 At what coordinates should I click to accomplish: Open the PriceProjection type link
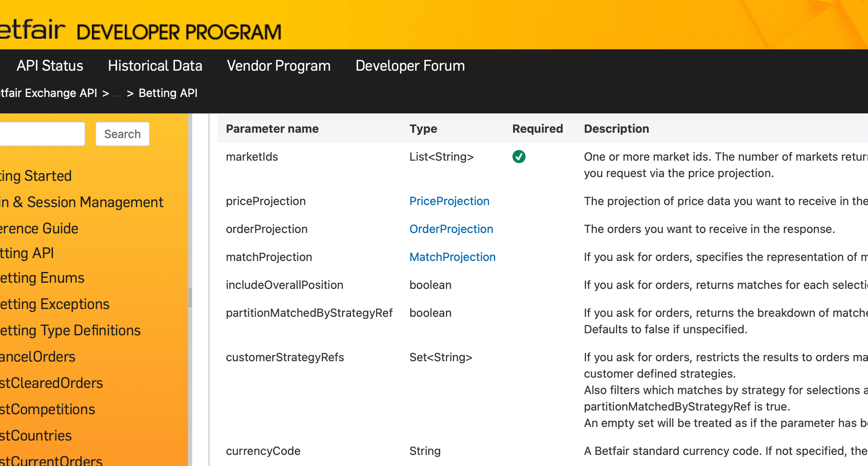449,201
